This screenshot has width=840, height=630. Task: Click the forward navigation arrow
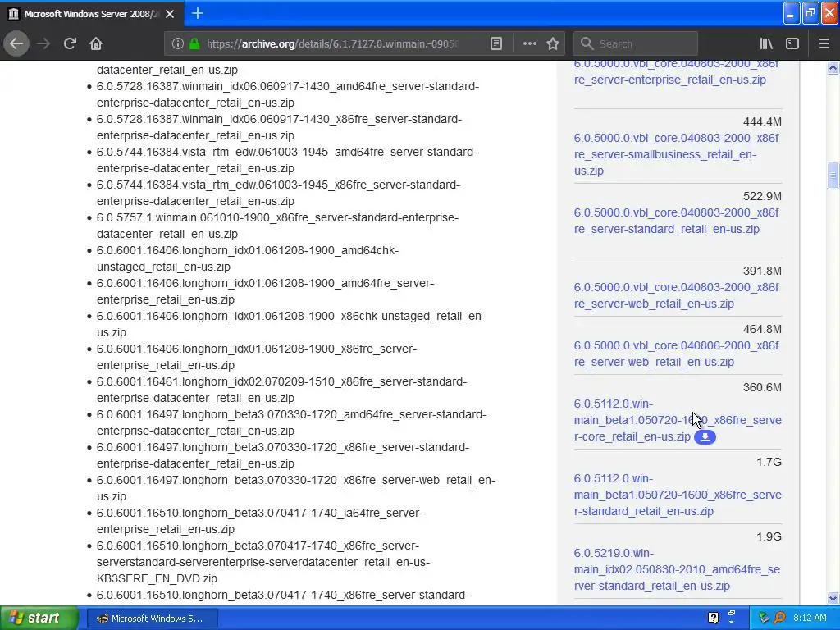[x=43, y=43]
